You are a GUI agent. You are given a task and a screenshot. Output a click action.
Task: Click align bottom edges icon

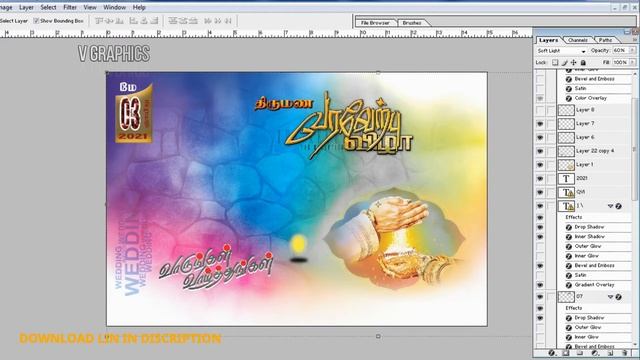(120, 20)
